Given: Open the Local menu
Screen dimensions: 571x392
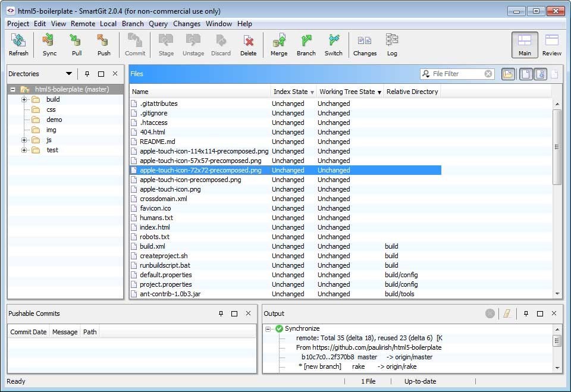Looking at the screenshot, I should click(108, 24).
